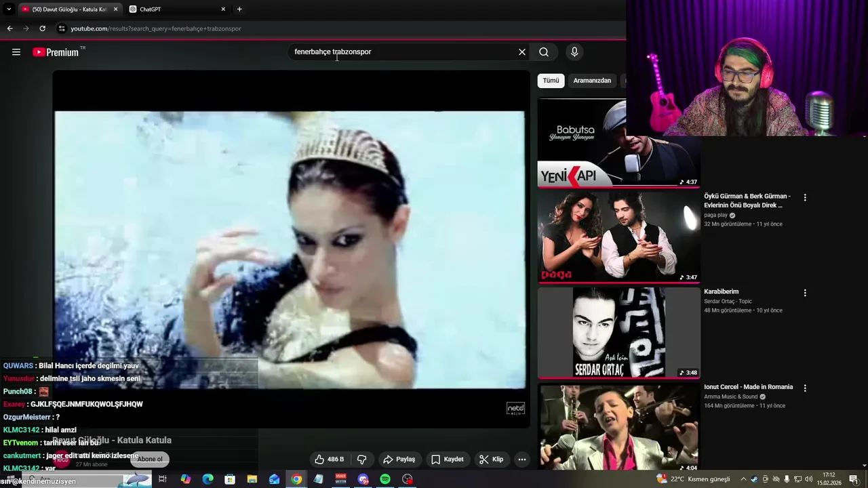Open Outlook from the taskbar

275,479
